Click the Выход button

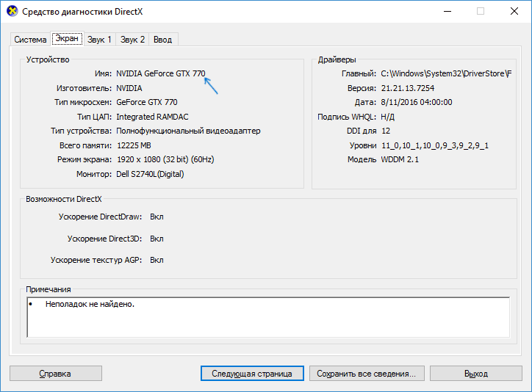[476, 374]
